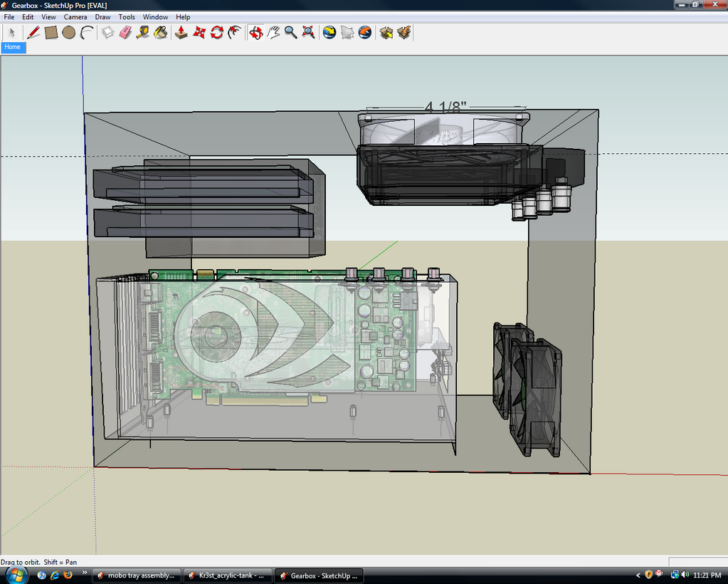The image size is (728, 584).
Task: Select the Move tool
Action: click(x=199, y=33)
